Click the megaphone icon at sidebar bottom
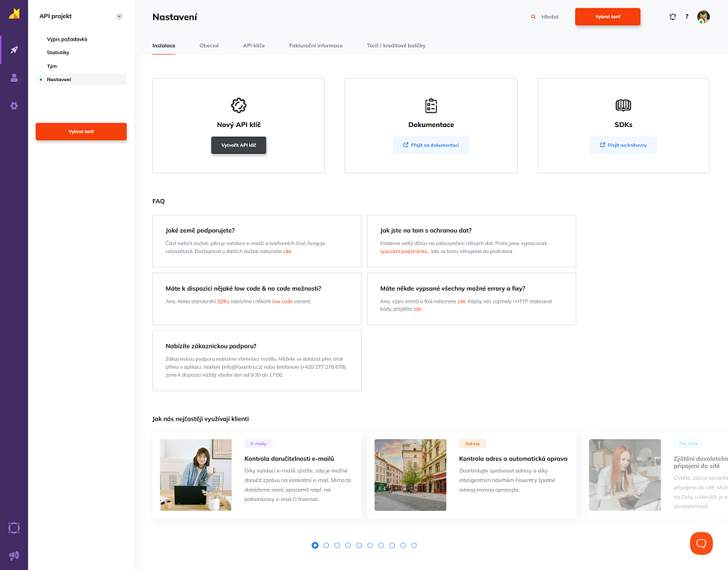Viewport: 728px width, 570px height. pos(14,556)
